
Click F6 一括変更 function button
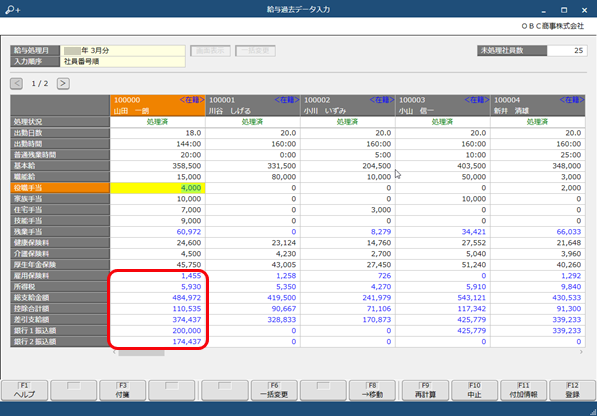click(274, 390)
